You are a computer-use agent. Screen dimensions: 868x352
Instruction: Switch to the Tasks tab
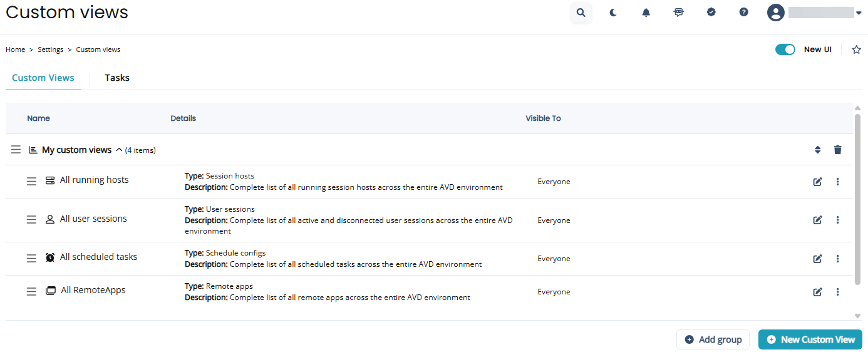pyautogui.click(x=117, y=78)
